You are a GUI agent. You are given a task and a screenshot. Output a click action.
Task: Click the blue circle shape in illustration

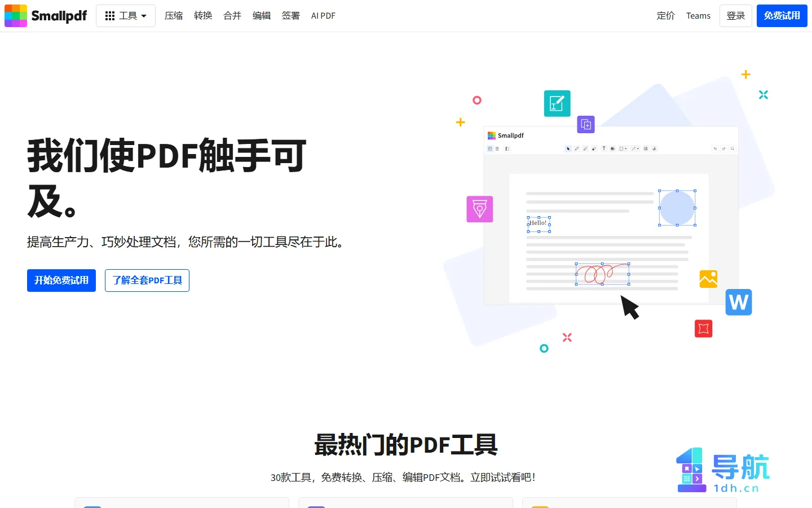tap(677, 208)
